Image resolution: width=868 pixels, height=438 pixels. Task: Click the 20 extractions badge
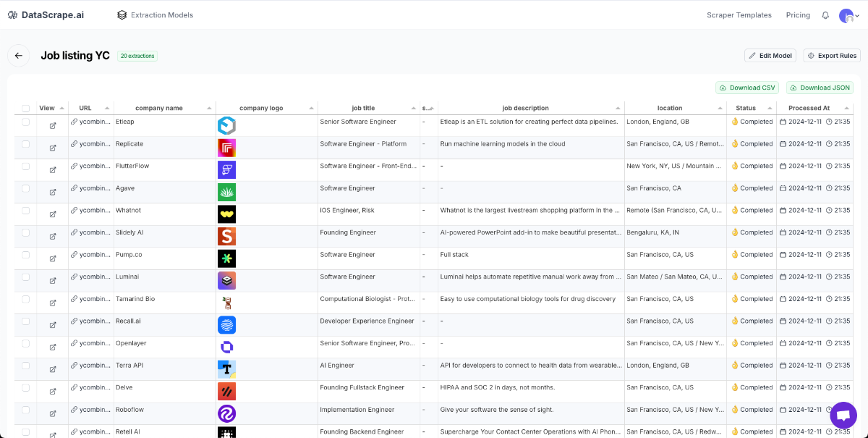point(137,56)
